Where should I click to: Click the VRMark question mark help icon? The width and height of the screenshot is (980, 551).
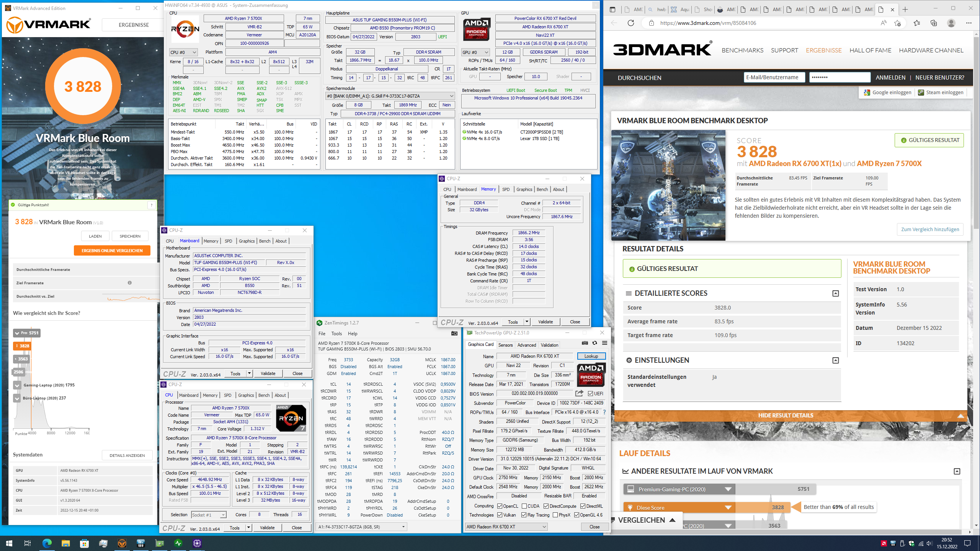tap(152, 205)
